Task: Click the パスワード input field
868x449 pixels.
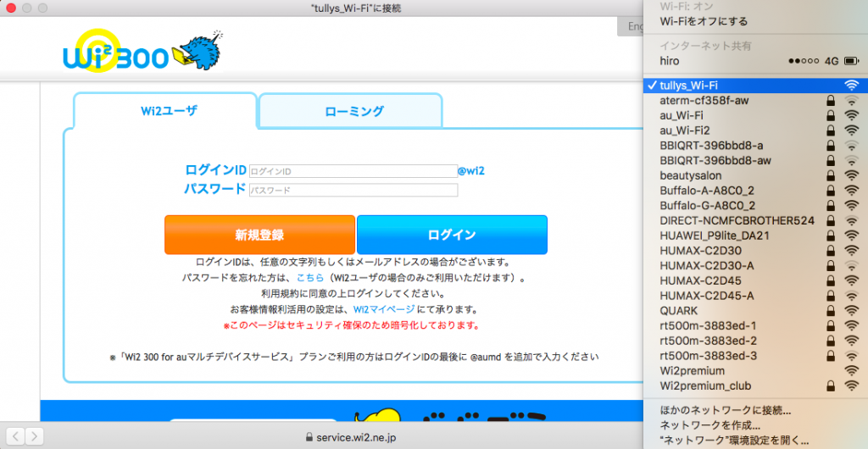Action: tap(353, 190)
